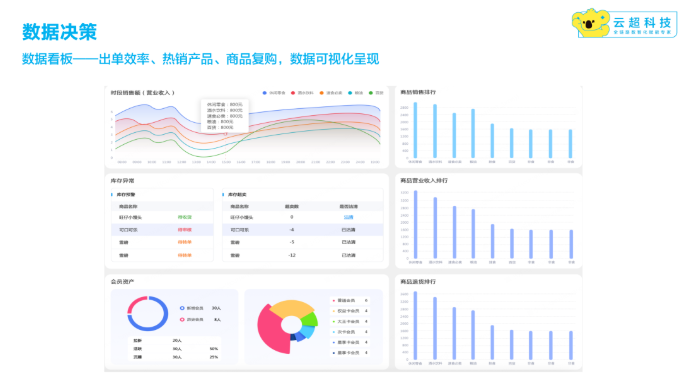Click the 云超科技 brand name text

point(642,22)
